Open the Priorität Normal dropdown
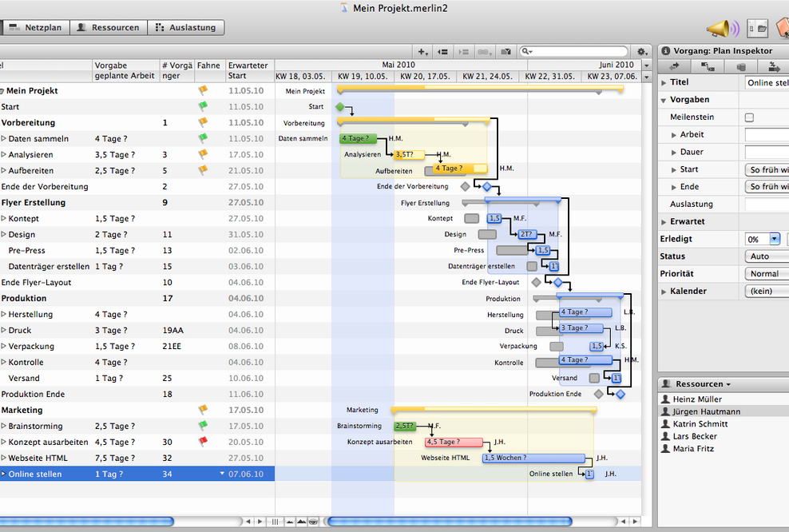The image size is (789, 532). pos(766,273)
